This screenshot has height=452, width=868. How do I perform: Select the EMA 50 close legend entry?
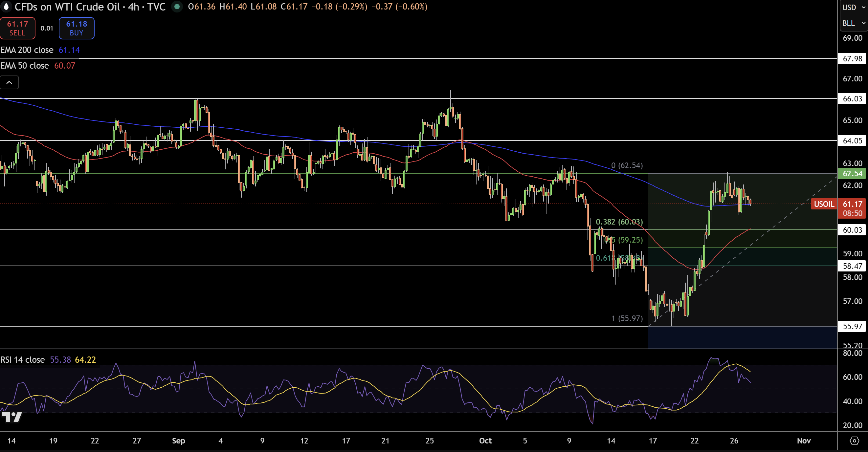(24, 65)
